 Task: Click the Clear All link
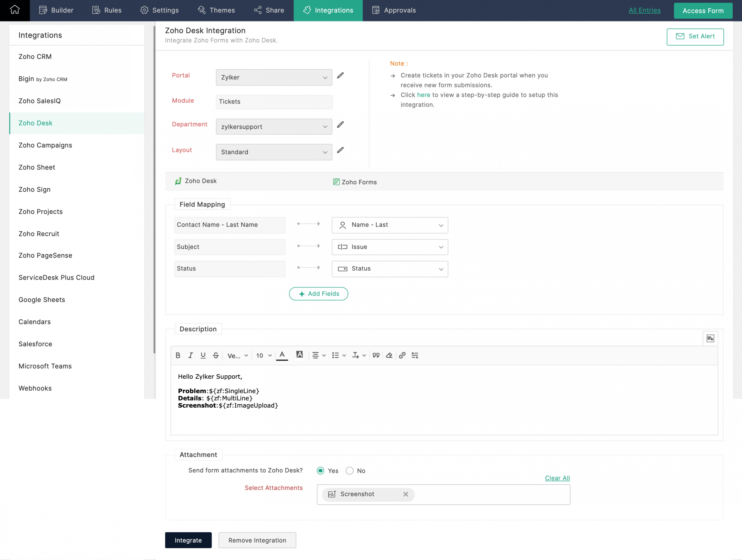[x=557, y=478]
